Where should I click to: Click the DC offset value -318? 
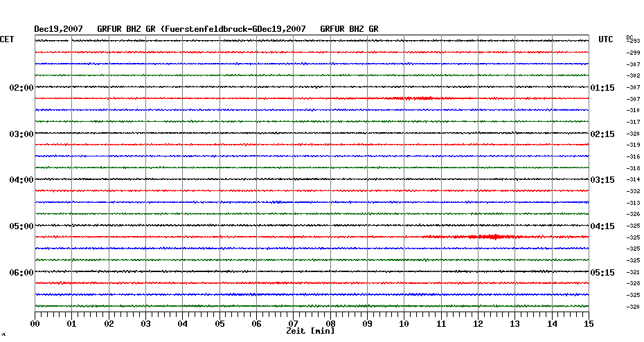click(x=634, y=168)
